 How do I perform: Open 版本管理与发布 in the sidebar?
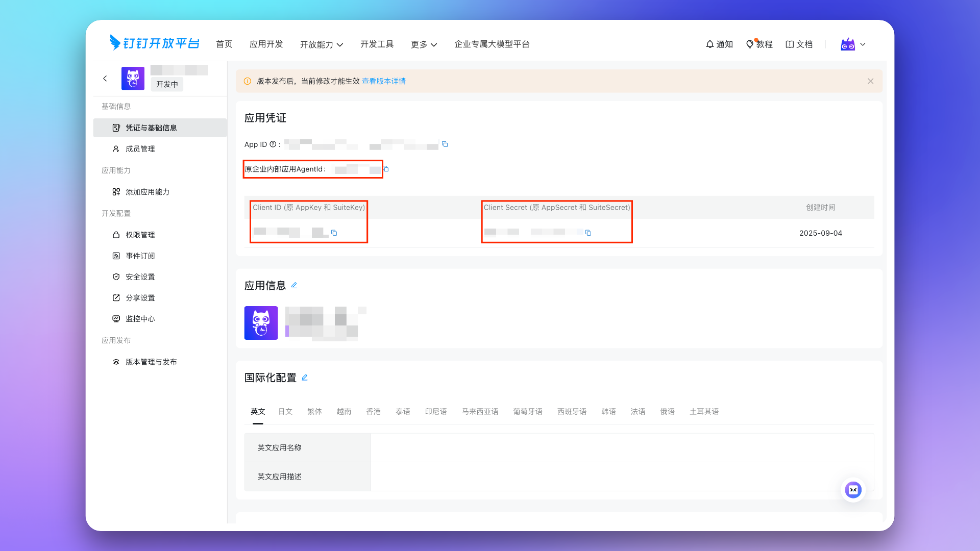[151, 362]
